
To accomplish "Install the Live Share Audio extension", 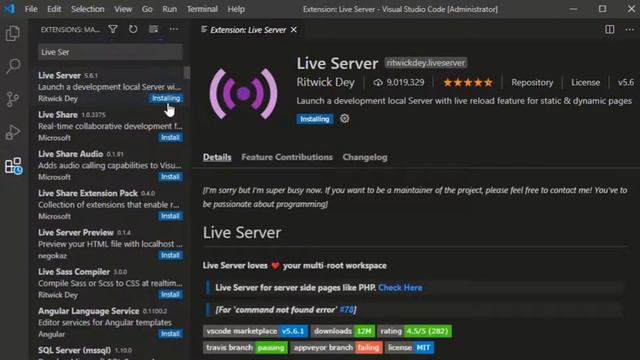I will point(170,177).
